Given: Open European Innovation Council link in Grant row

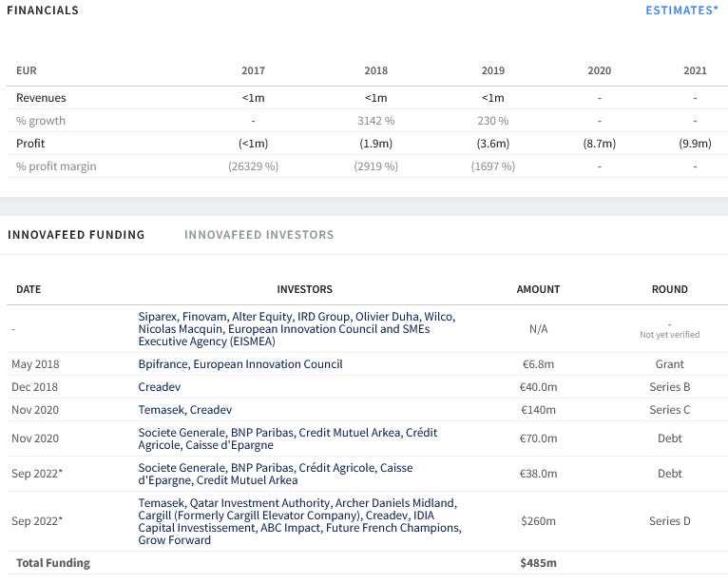Looking at the screenshot, I should [x=268, y=364].
